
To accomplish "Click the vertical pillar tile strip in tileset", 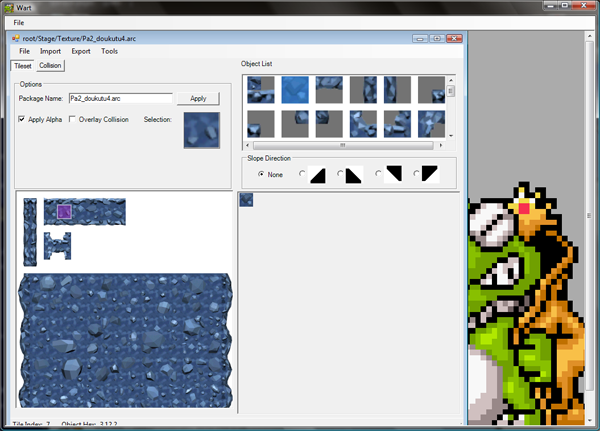I will (30, 232).
